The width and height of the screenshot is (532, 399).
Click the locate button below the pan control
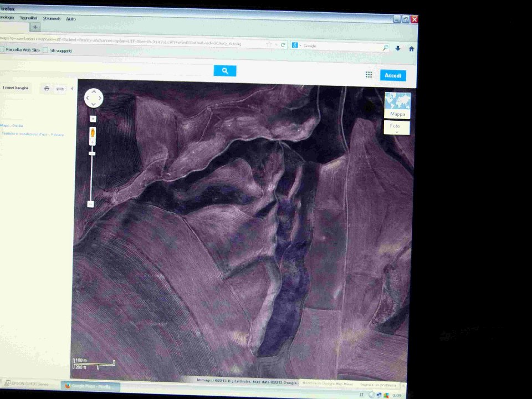tap(93, 119)
